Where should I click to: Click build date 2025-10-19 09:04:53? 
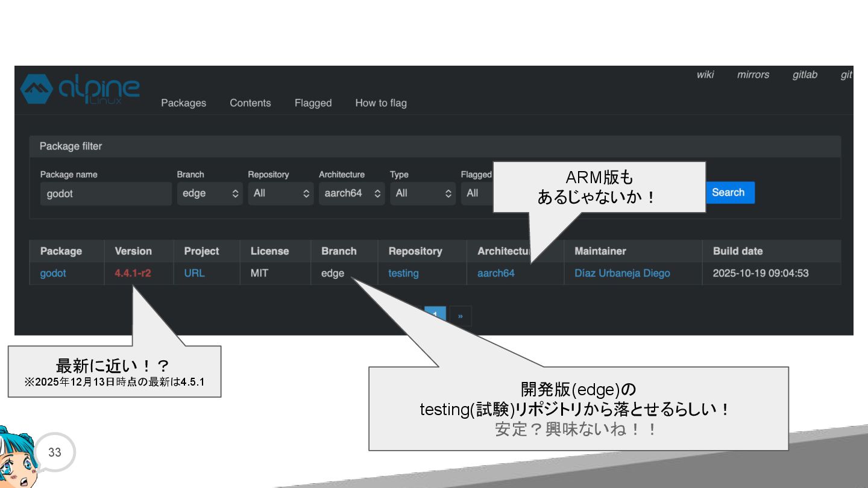point(761,273)
